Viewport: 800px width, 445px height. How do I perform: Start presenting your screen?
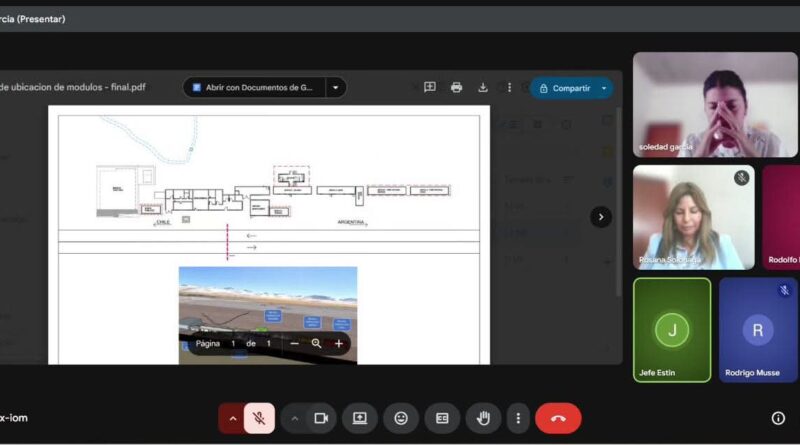360,418
